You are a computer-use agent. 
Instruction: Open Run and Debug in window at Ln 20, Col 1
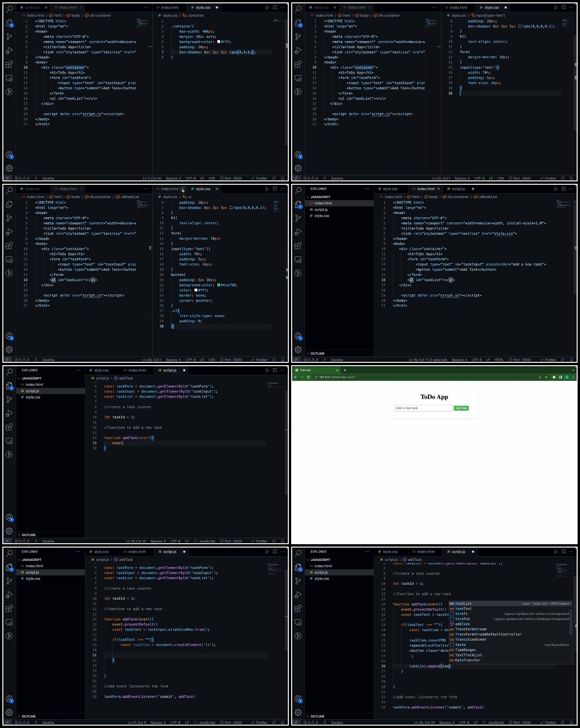298,50
